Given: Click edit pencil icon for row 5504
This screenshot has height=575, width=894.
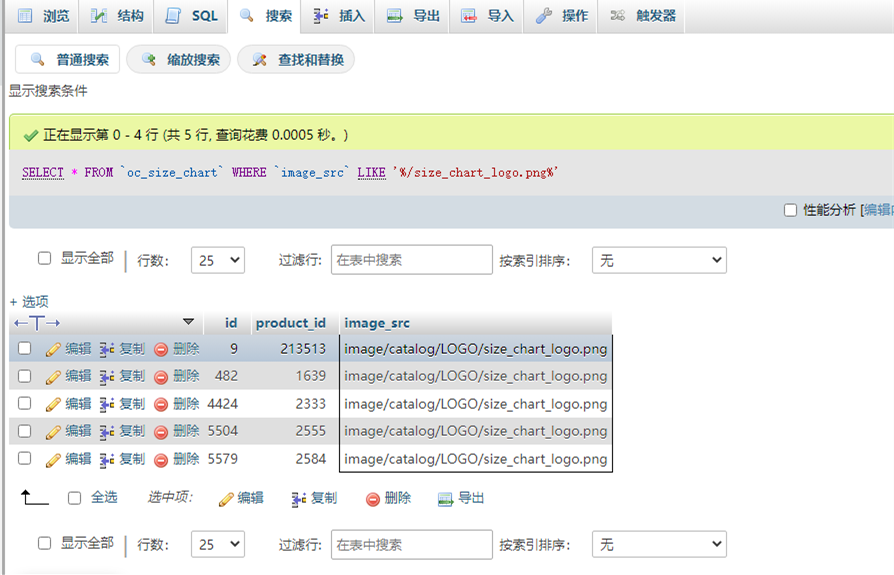Looking at the screenshot, I should point(53,432).
